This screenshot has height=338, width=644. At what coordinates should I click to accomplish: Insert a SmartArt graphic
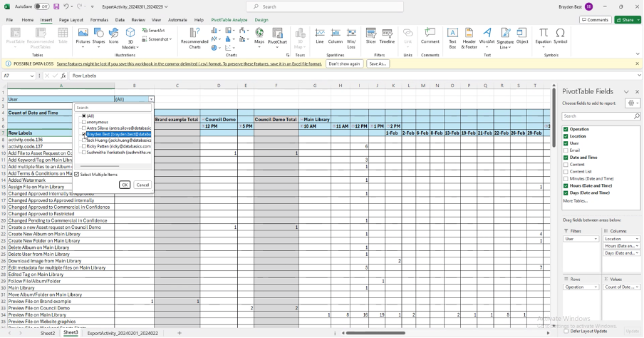click(x=154, y=31)
